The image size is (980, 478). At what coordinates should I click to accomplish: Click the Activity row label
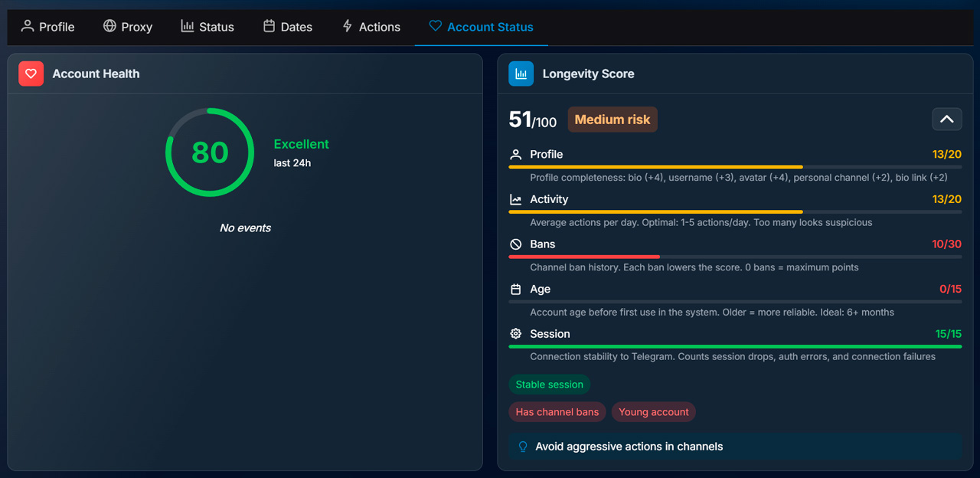coord(549,199)
